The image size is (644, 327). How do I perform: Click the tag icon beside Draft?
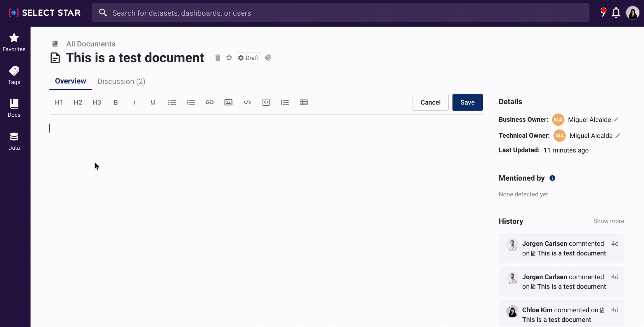pos(268,58)
